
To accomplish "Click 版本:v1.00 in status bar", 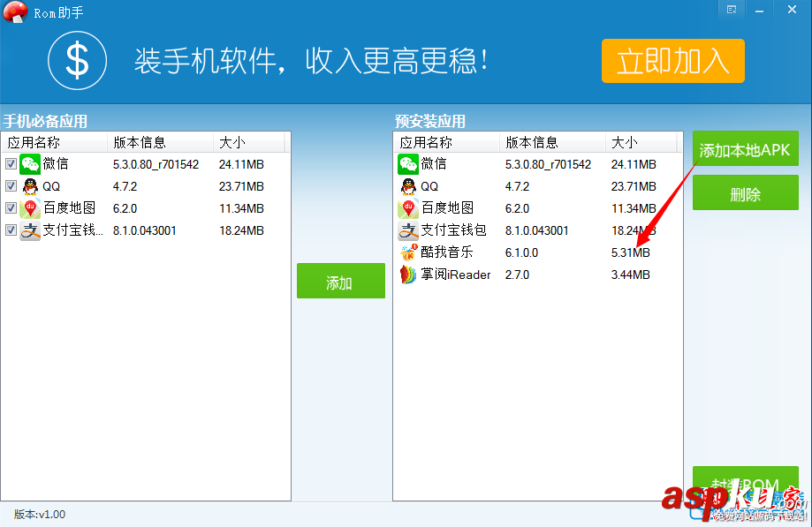I will [x=40, y=514].
